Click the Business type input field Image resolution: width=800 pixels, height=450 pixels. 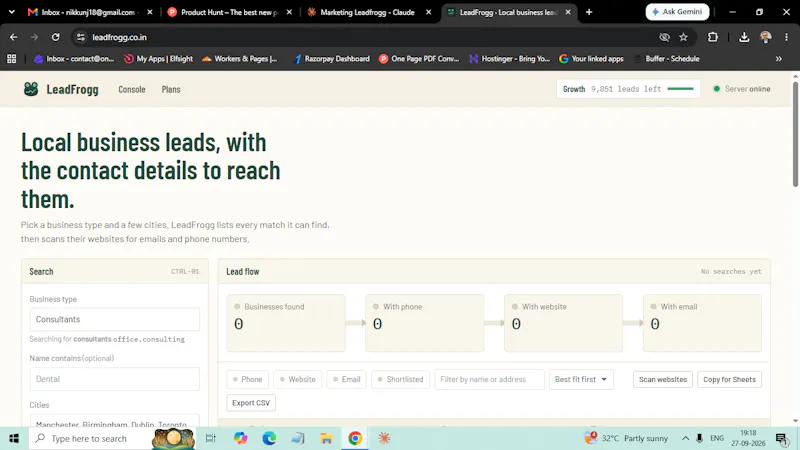pyautogui.click(x=115, y=319)
